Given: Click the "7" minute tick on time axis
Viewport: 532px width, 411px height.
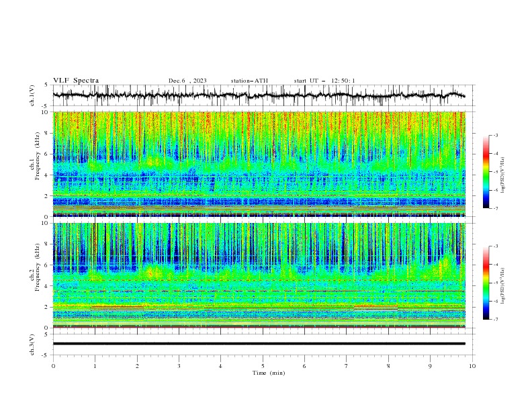Looking at the screenshot, I should pos(347,366).
